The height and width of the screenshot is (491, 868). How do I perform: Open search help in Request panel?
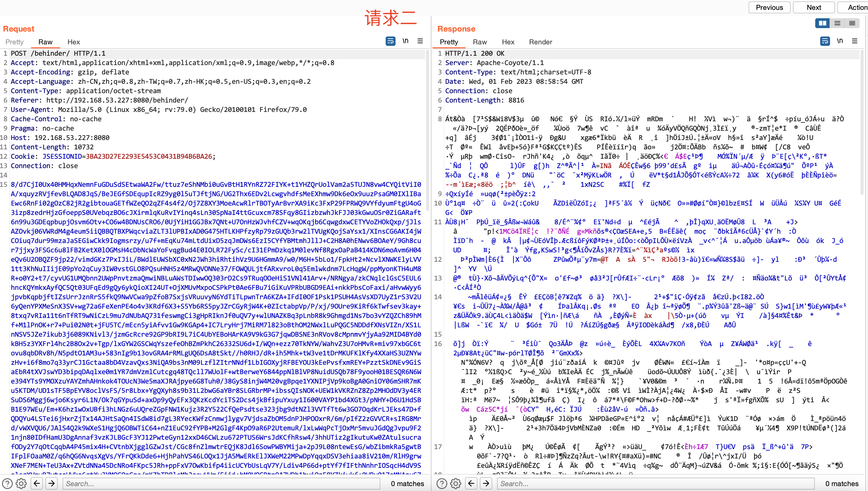click(x=7, y=484)
